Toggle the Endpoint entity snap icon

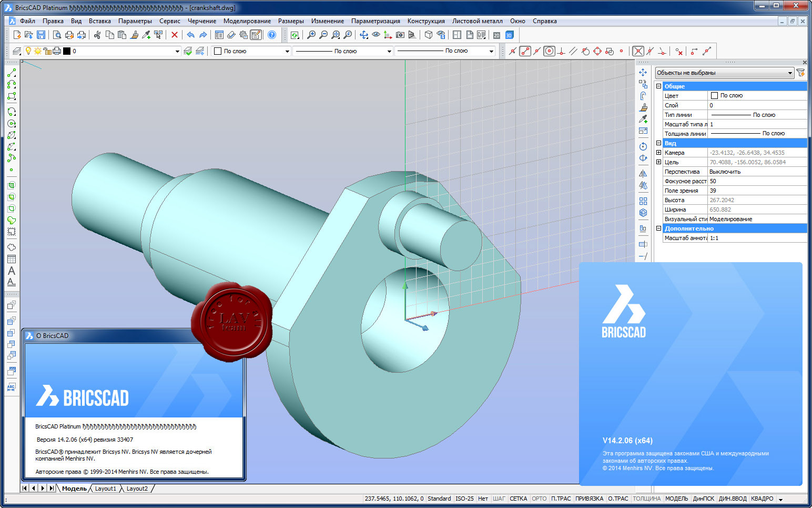point(525,51)
